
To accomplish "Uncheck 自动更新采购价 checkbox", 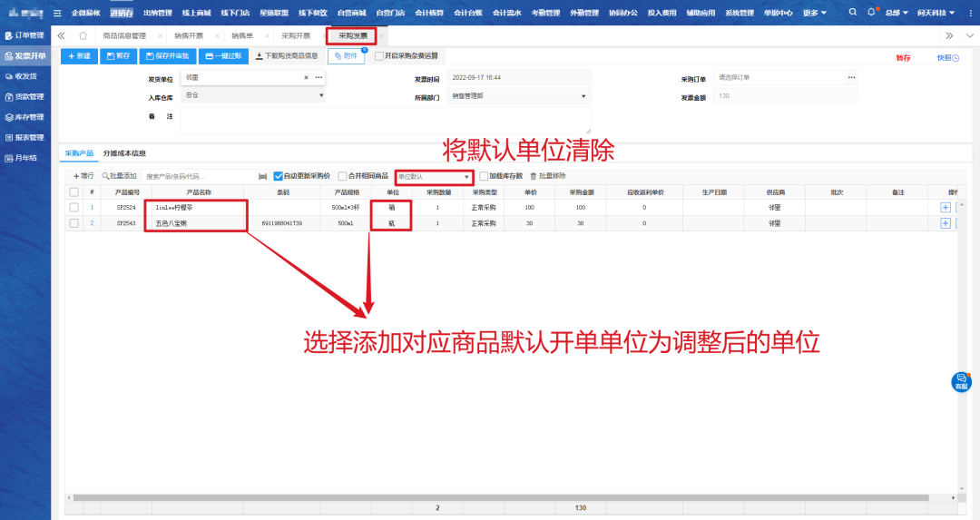I will [x=279, y=176].
